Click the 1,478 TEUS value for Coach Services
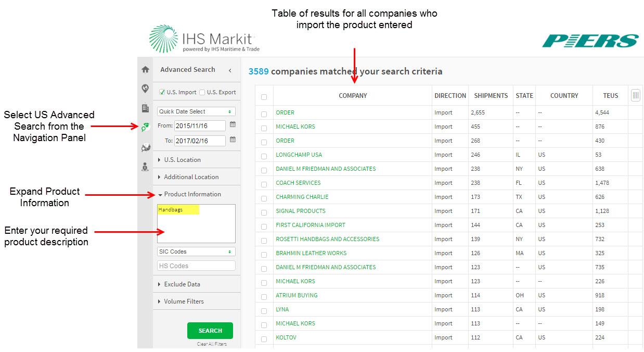 (602, 183)
